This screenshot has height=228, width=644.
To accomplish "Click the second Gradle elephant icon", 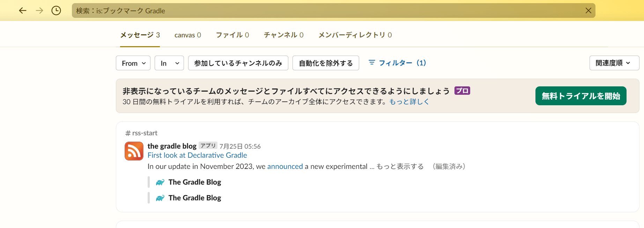I will [x=160, y=198].
